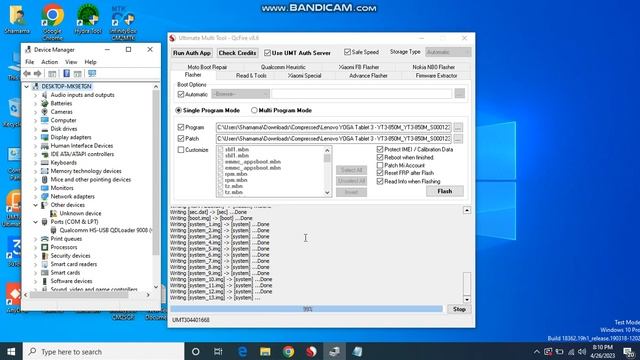
Task: Toggle Program checkbox
Action: tap(181, 127)
